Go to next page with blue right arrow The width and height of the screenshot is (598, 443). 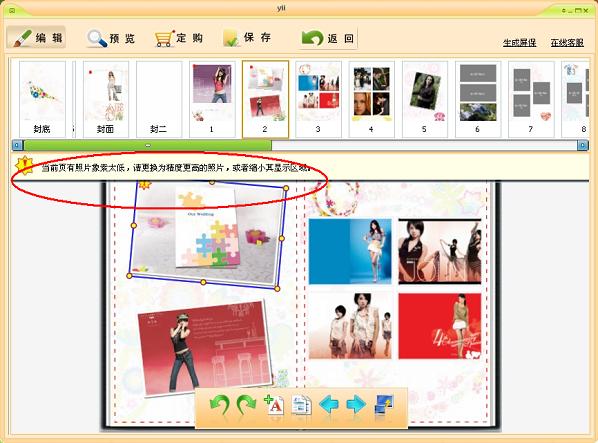(356, 404)
